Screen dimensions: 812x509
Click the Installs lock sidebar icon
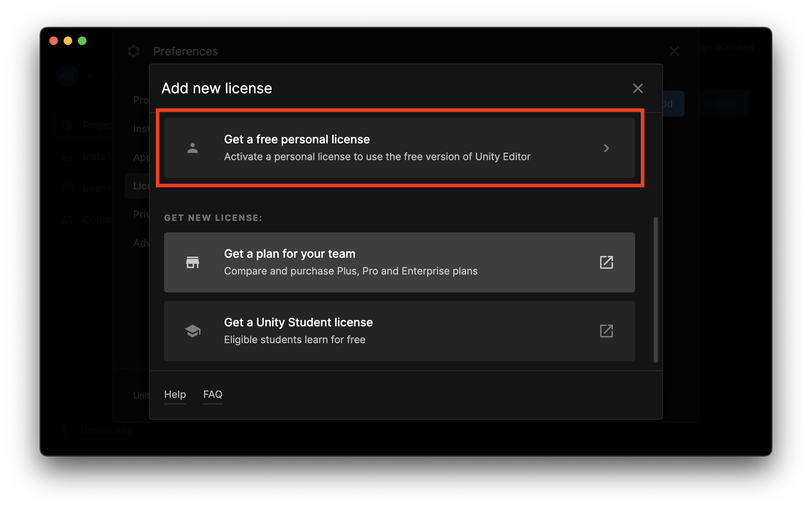coord(67,157)
